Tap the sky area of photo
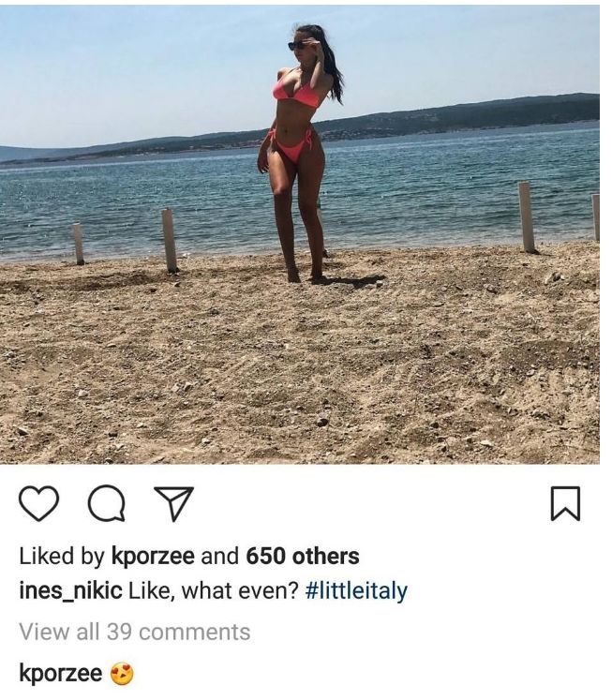Viewport: 612px width, 700px height. pos(134,67)
